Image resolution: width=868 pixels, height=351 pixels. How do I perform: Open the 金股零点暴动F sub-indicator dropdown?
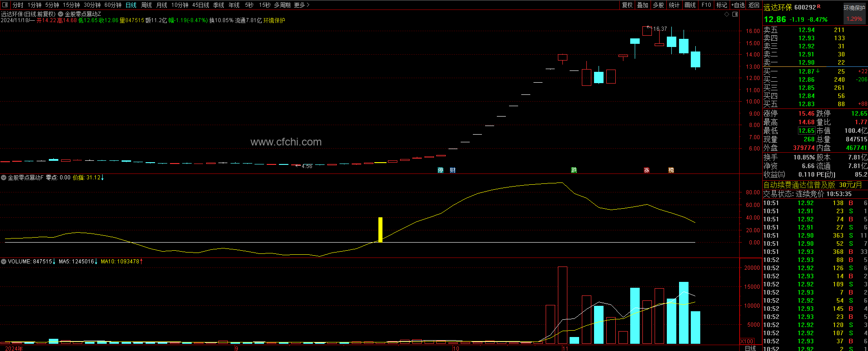coord(4,178)
